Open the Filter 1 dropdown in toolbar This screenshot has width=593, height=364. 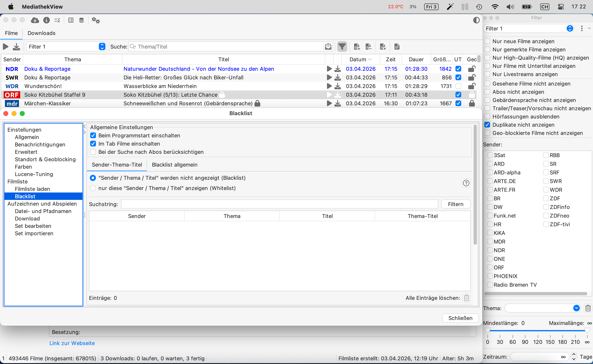pos(66,46)
